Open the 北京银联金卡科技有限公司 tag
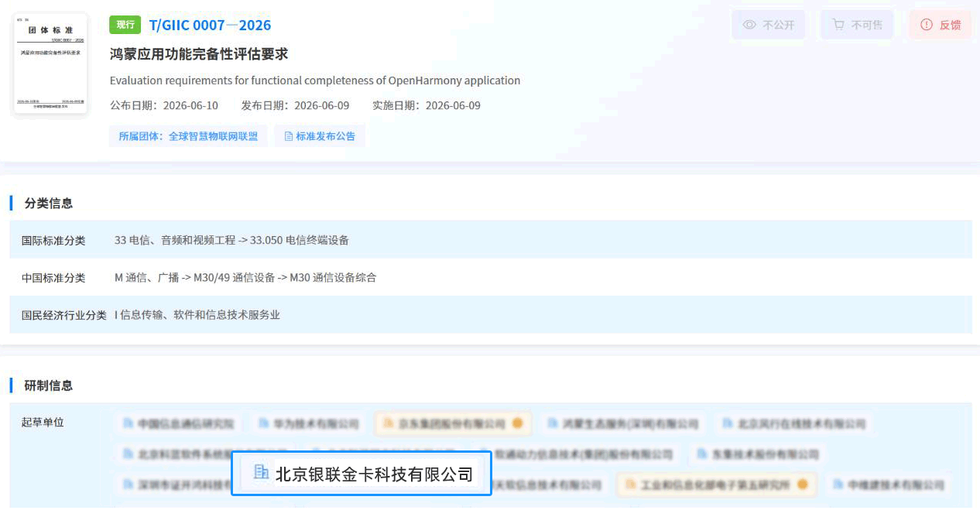Screen dimensions: 980x517 point(362,474)
